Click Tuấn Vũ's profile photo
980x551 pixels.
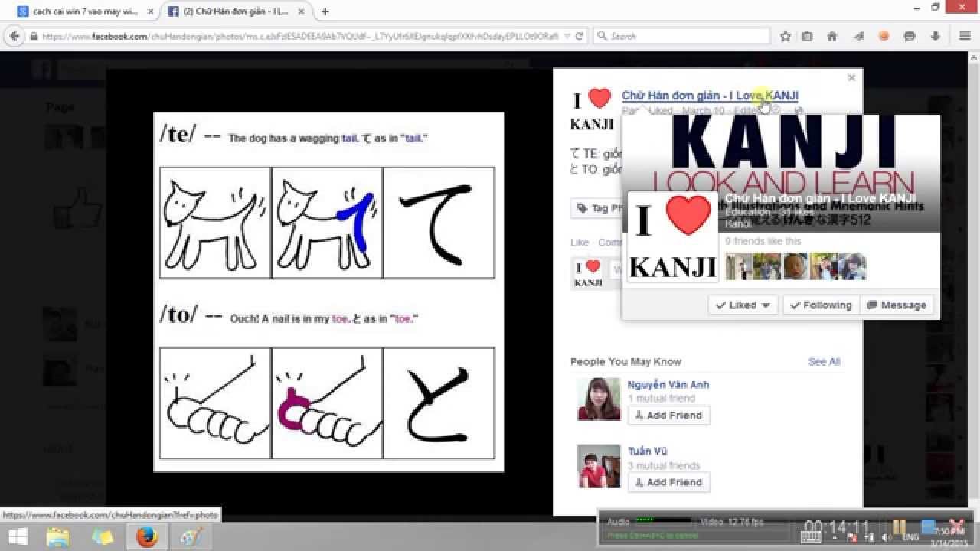(599, 466)
